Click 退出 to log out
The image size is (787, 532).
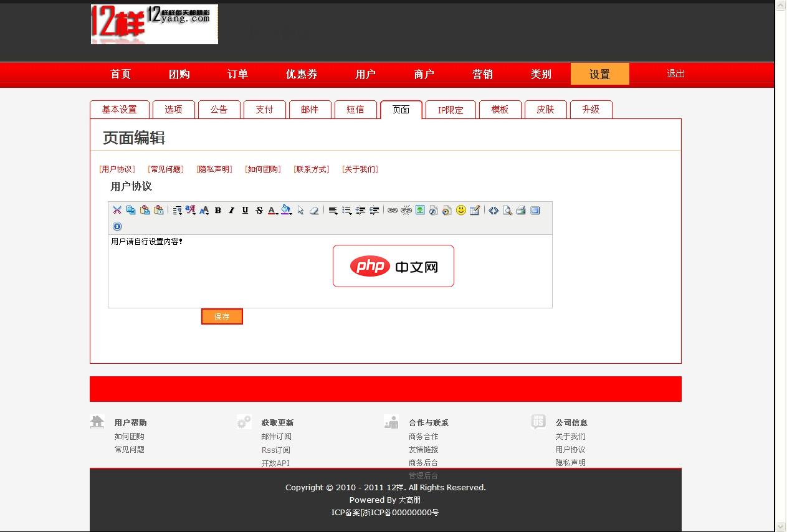(x=675, y=74)
